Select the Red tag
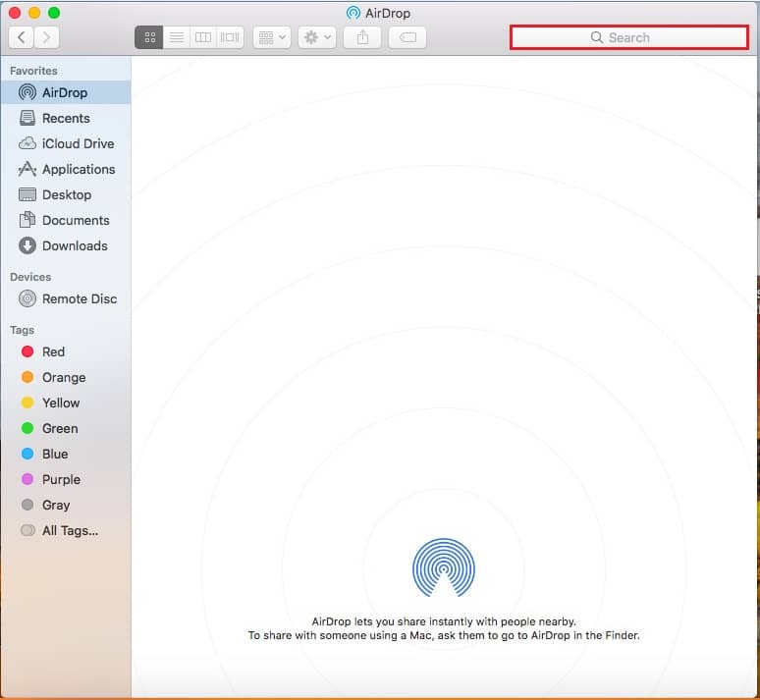Screen dimensions: 760x700 click(66, 351)
